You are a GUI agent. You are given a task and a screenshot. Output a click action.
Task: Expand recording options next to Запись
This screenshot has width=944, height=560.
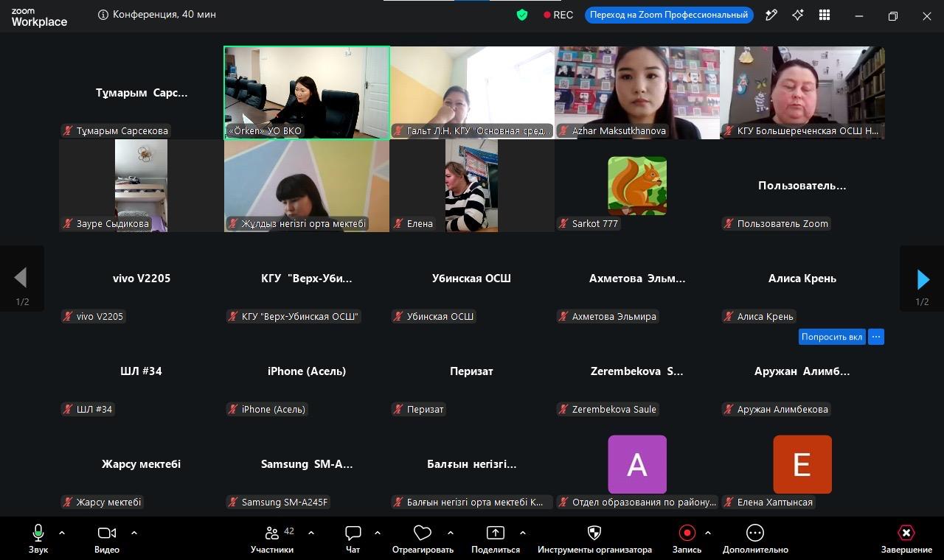(708, 533)
